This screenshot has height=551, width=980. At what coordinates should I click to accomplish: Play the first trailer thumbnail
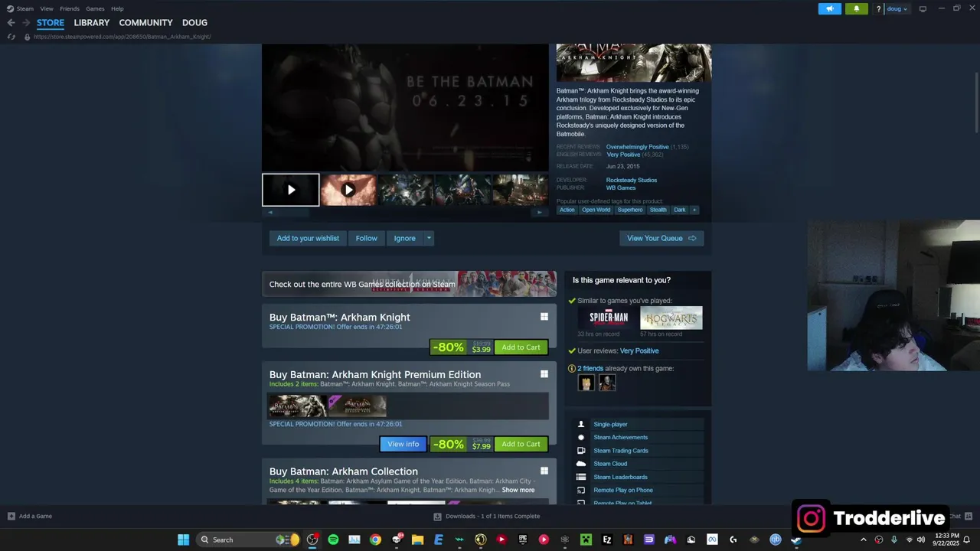(291, 190)
